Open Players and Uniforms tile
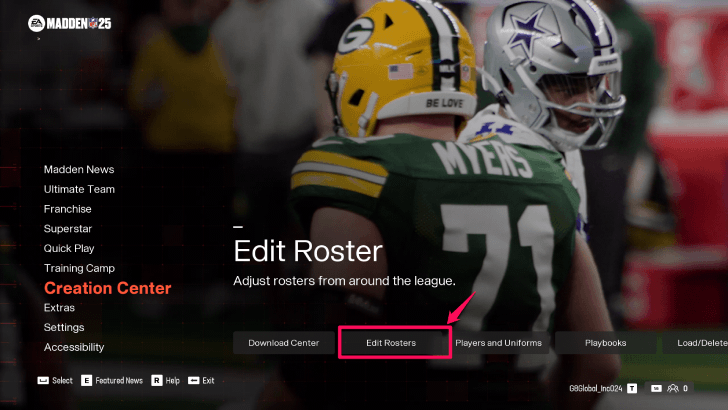 (499, 343)
